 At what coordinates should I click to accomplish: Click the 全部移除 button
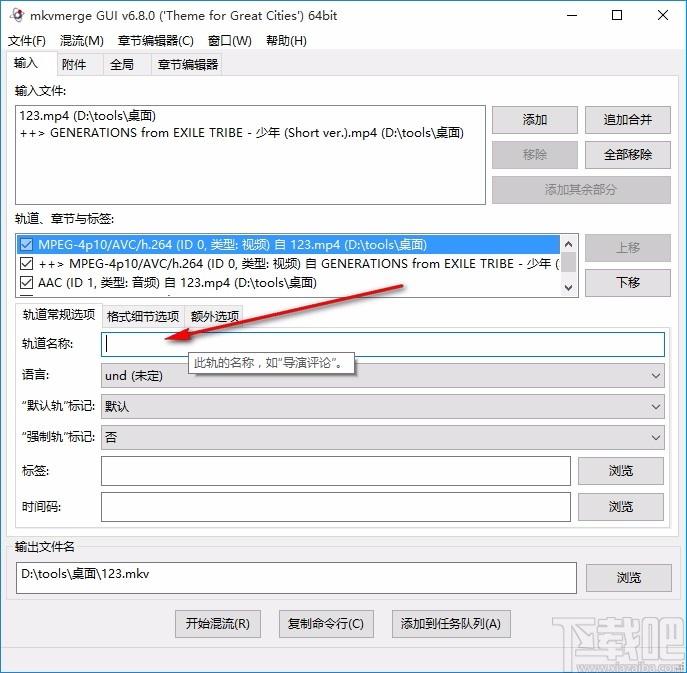[627, 155]
